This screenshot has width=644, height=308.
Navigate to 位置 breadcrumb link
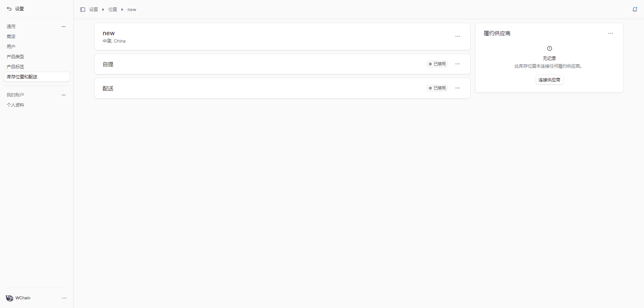[x=113, y=10]
